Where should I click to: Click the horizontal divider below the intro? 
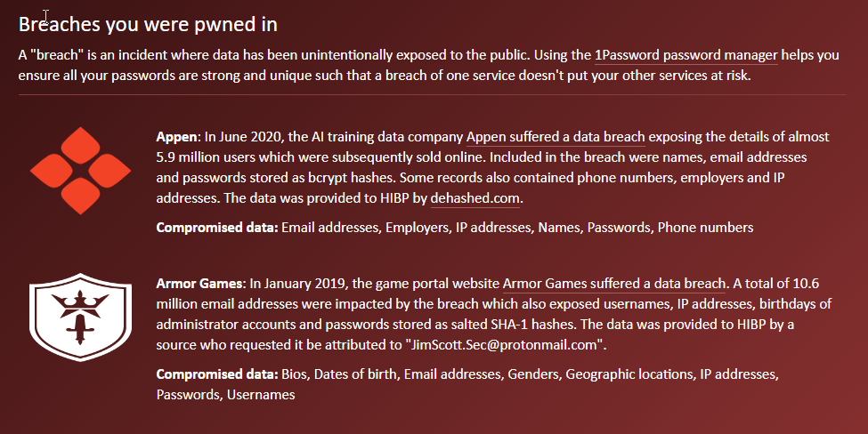pos(434,94)
